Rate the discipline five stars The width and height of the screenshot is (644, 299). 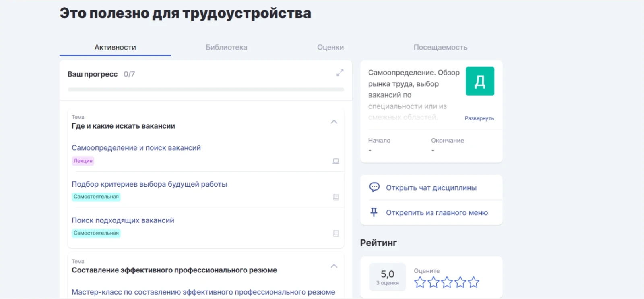(474, 282)
